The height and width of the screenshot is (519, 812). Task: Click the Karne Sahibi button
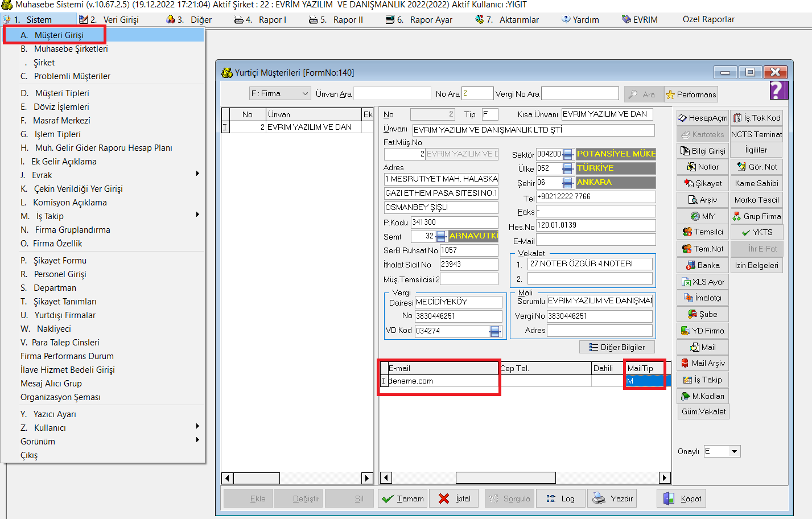pos(756,183)
